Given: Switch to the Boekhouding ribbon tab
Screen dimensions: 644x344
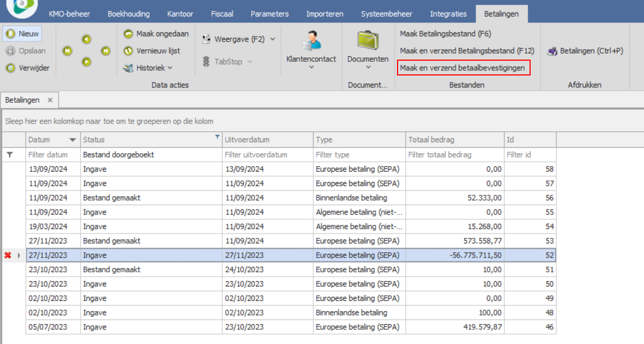Looking at the screenshot, I should (x=128, y=14).
